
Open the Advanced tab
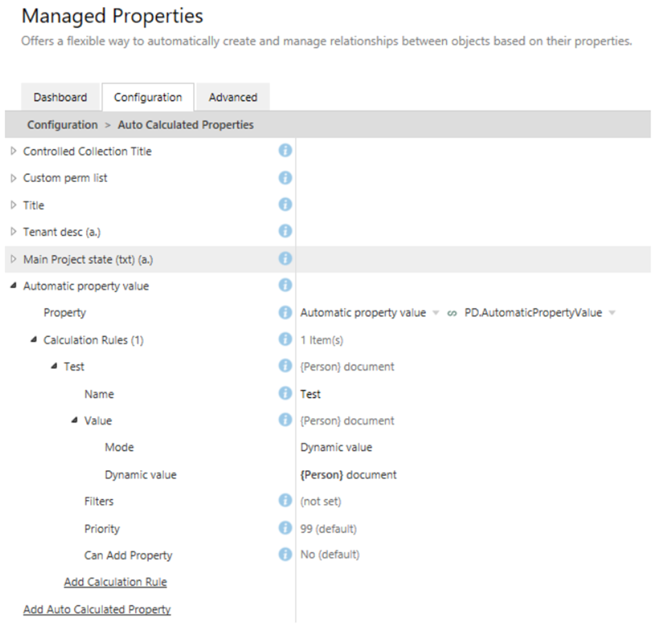233,97
